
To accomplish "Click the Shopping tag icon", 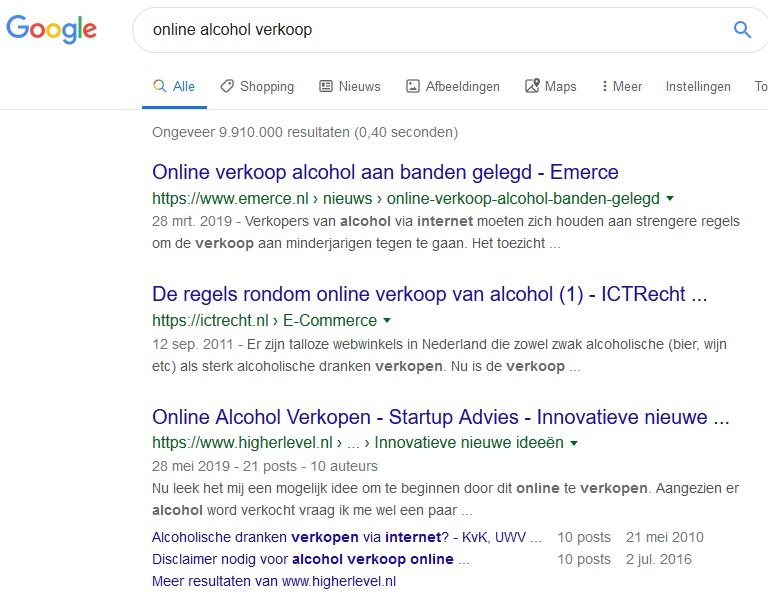I will pyautogui.click(x=227, y=86).
